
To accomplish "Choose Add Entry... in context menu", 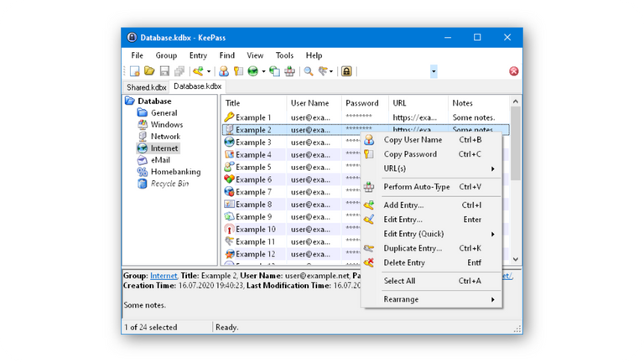I will 432,205.
